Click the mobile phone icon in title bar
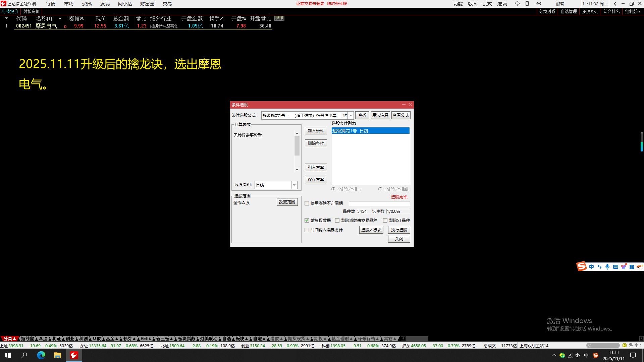Screen dimensions: 644x362 click(527, 4)
